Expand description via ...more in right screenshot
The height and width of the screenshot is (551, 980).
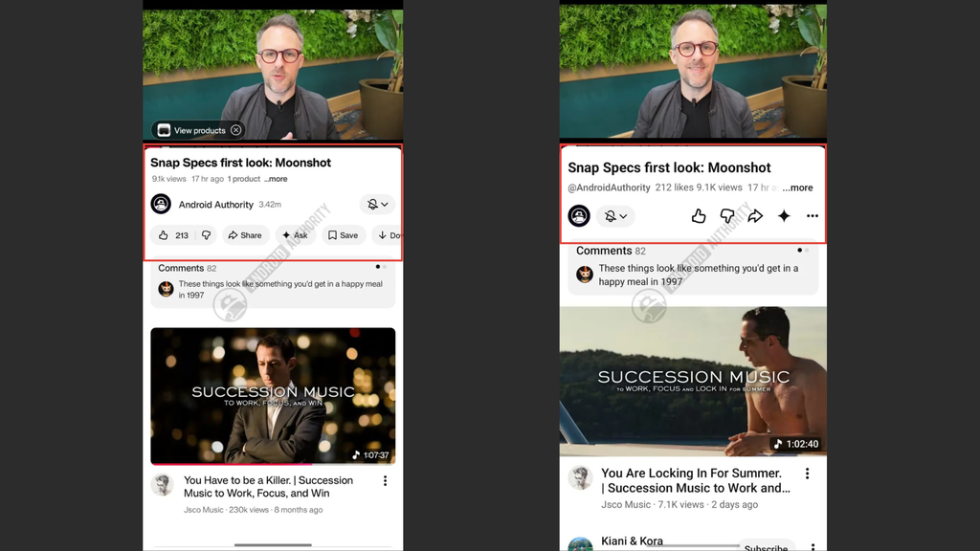797,187
